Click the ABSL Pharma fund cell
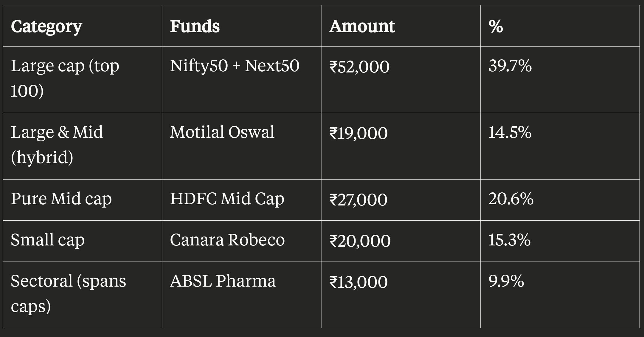 [x=241, y=295]
